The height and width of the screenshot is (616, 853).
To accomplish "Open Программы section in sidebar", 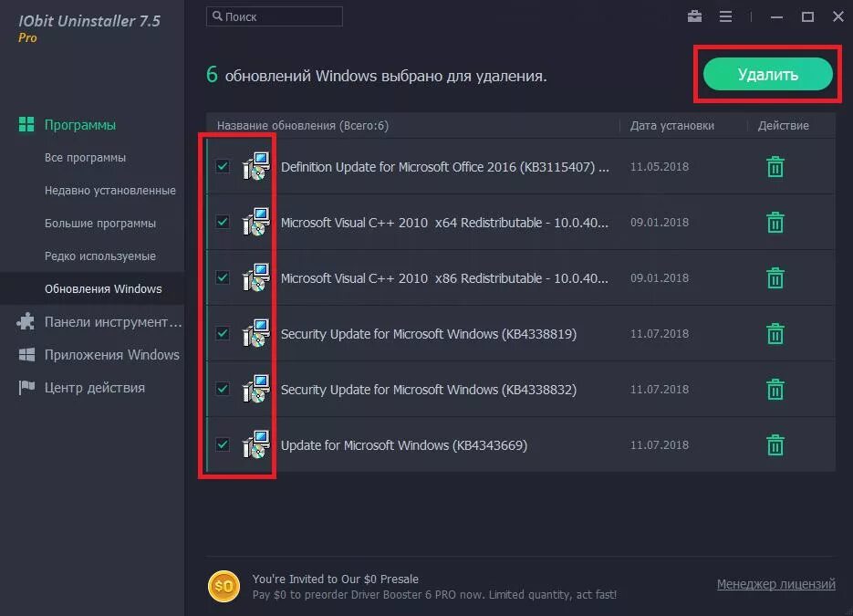I will [80, 125].
